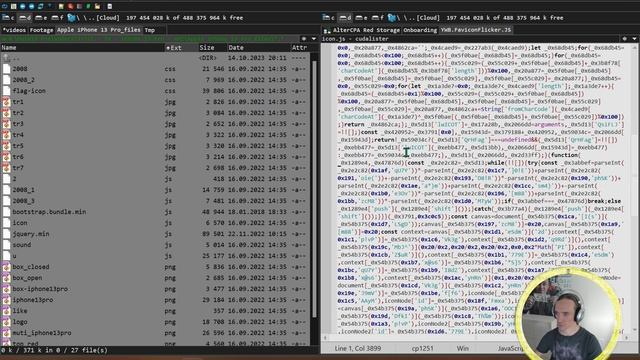Select drive e in the left panel

(41, 18)
